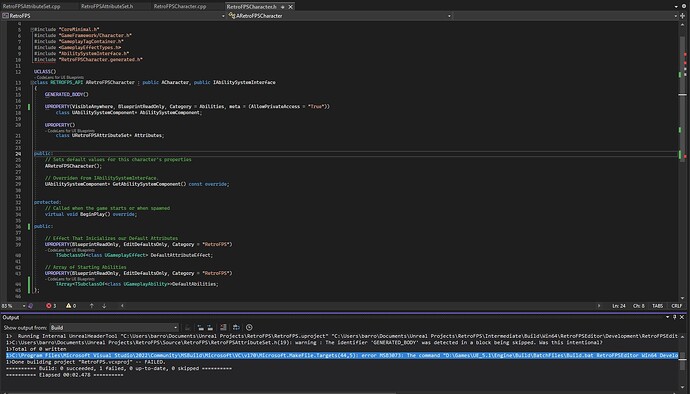This screenshot has width=690, height=394.
Task: Click the CRLF line ending setting
Action: pyautogui.click(x=677, y=306)
